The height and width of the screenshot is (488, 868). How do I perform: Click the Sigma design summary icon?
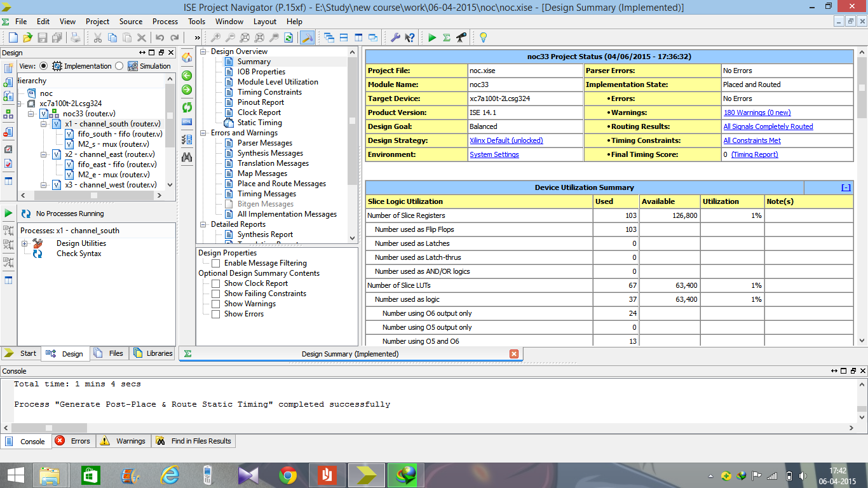(447, 37)
